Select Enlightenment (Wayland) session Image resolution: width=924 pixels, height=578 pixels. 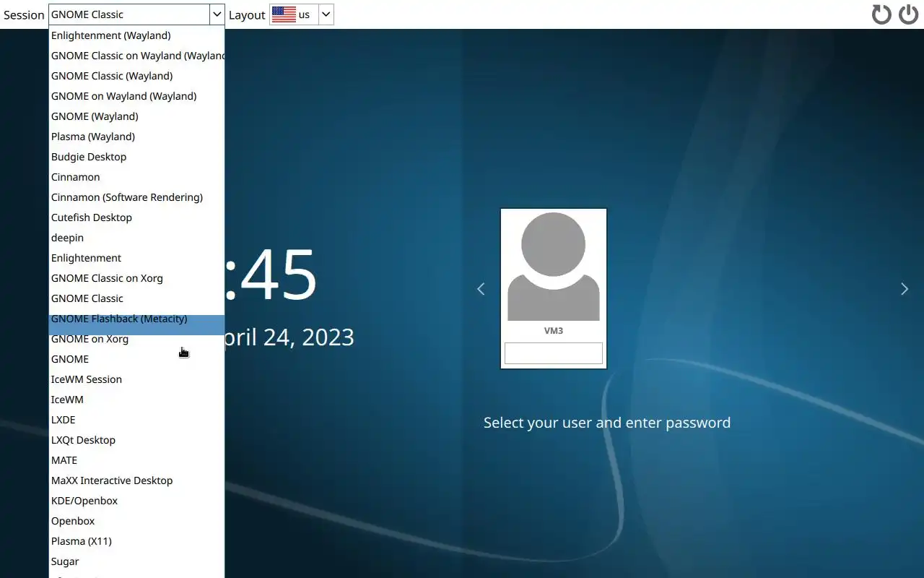(x=136, y=35)
